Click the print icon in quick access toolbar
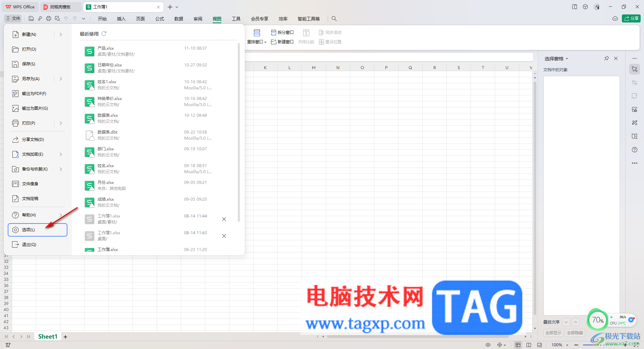 pos(49,19)
